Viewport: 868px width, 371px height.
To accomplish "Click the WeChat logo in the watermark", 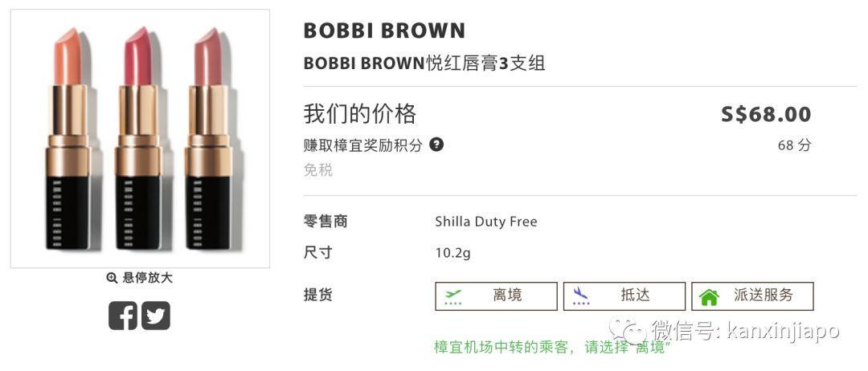I will pos(628,328).
